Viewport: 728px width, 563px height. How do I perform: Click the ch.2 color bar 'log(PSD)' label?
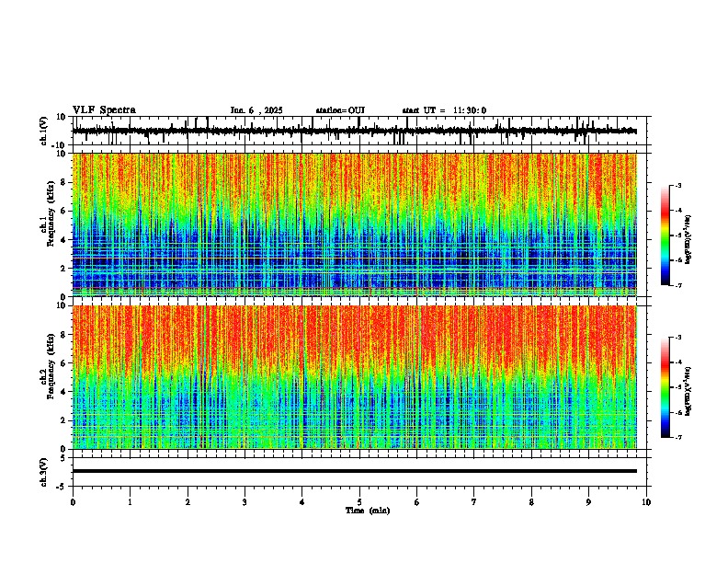(x=688, y=391)
